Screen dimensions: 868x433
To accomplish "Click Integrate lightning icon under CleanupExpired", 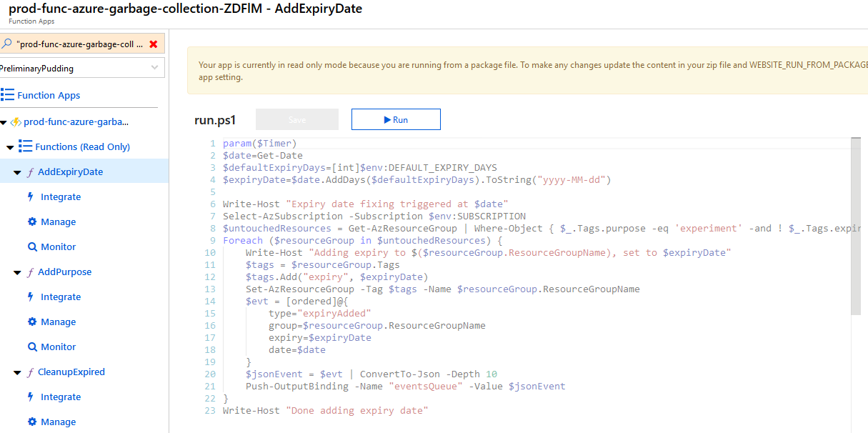I will (31, 397).
